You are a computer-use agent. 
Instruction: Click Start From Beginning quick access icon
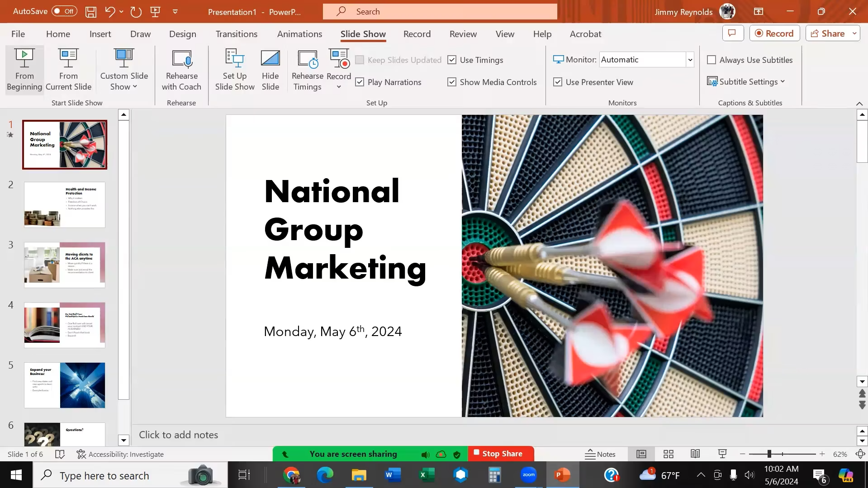155,12
